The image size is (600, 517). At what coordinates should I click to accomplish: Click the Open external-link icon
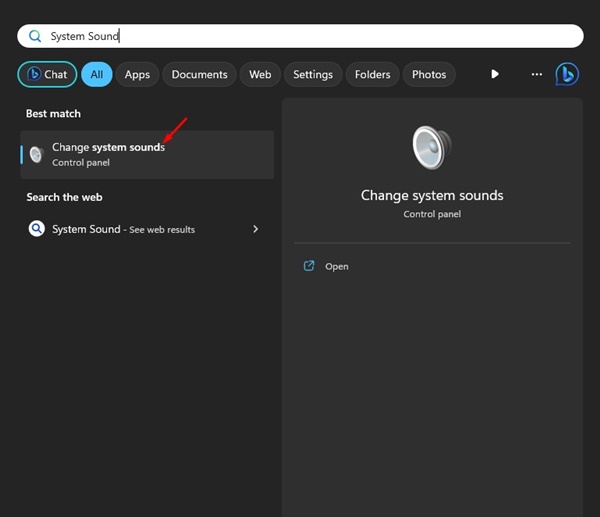click(309, 266)
